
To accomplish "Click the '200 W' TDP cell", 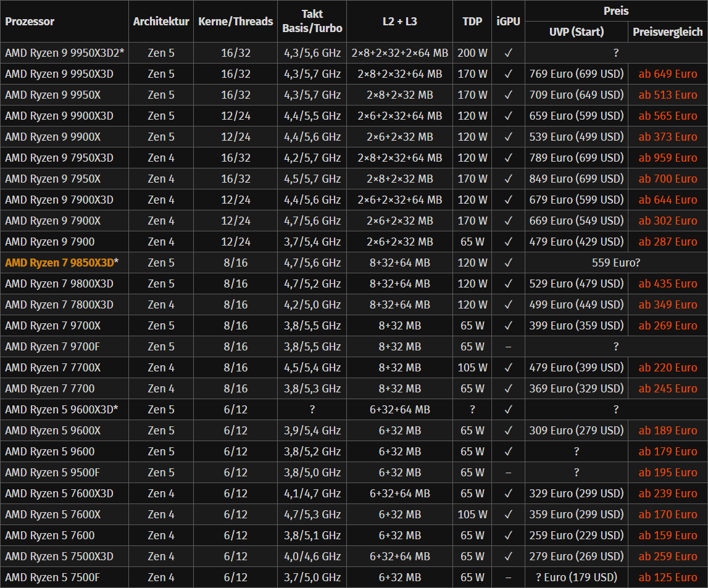I will coord(472,53).
